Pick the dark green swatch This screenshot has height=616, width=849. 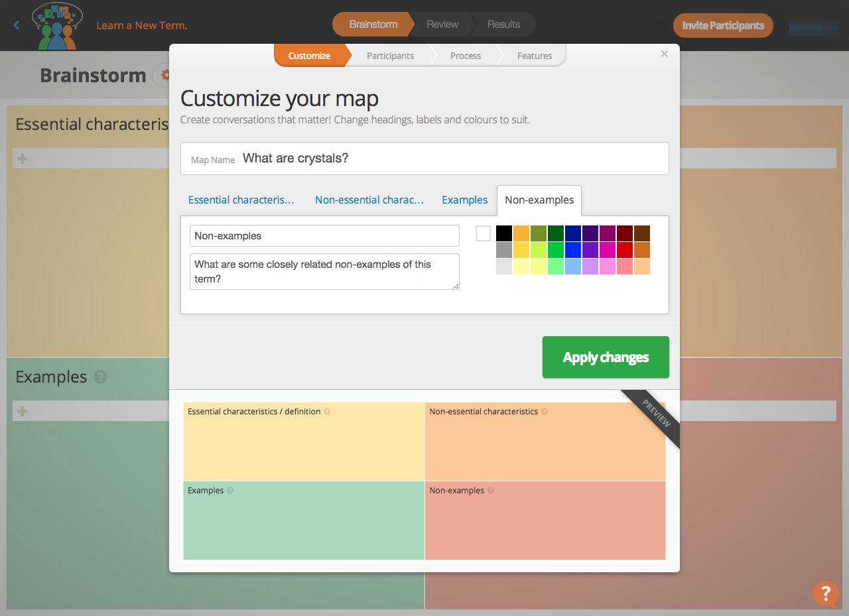coord(556,233)
